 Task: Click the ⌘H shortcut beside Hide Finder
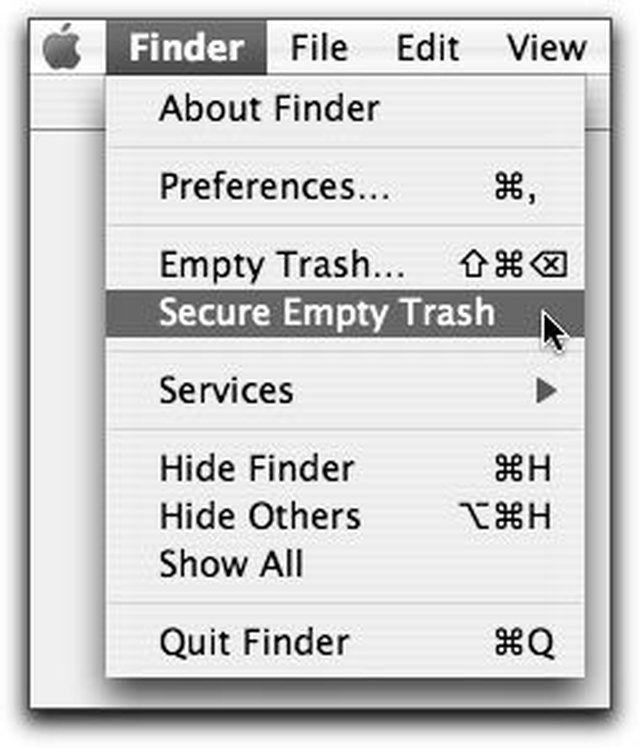click(x=523, y=468)
